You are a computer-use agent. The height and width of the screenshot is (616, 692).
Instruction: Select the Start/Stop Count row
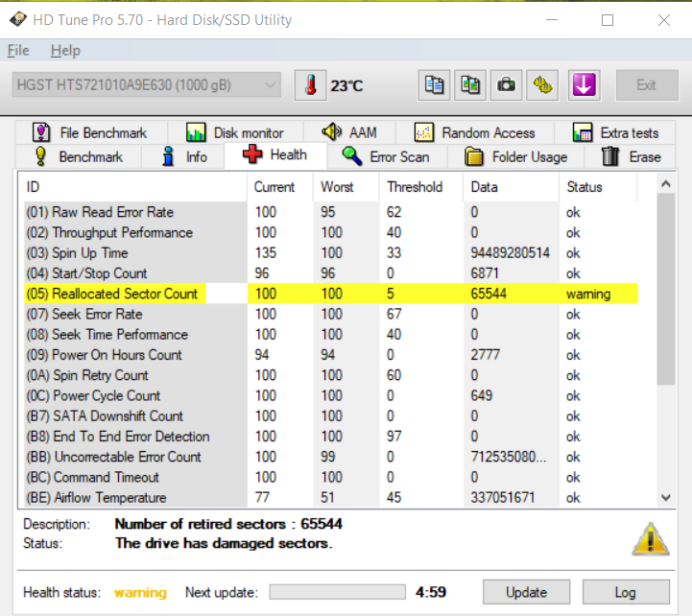[331, 273]
